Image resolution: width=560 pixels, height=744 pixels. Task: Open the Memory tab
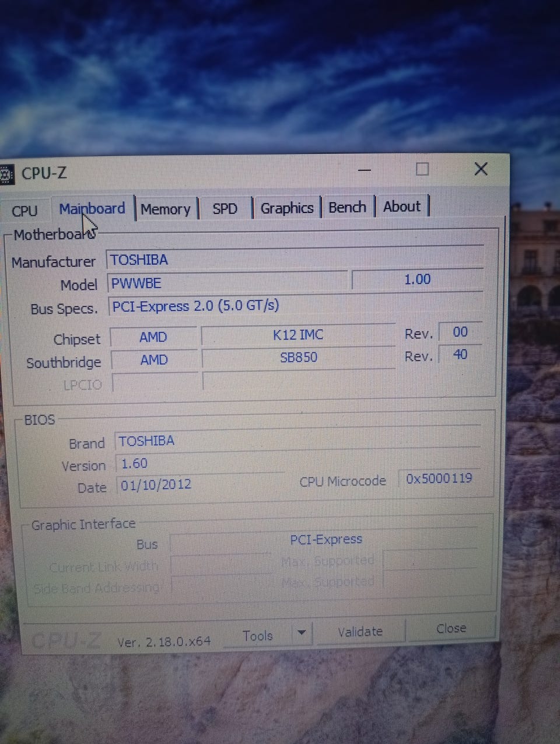pos(166,209)
